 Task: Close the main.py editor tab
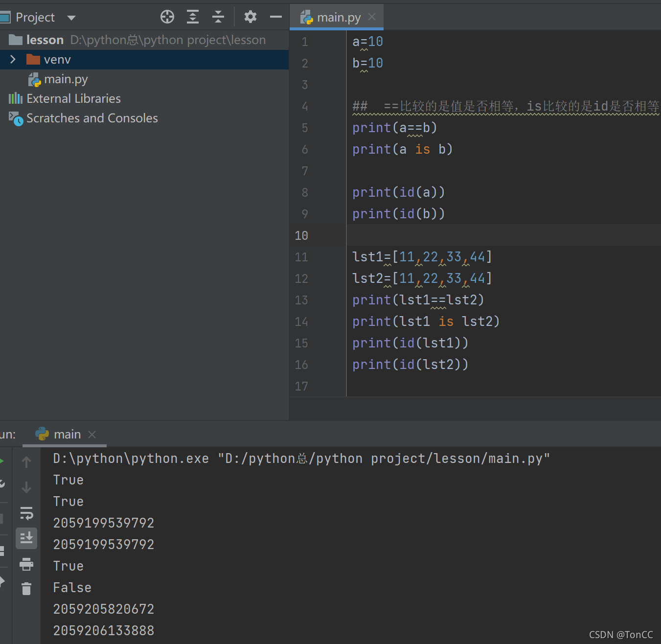pyautogui.click(x=372, y=17)
